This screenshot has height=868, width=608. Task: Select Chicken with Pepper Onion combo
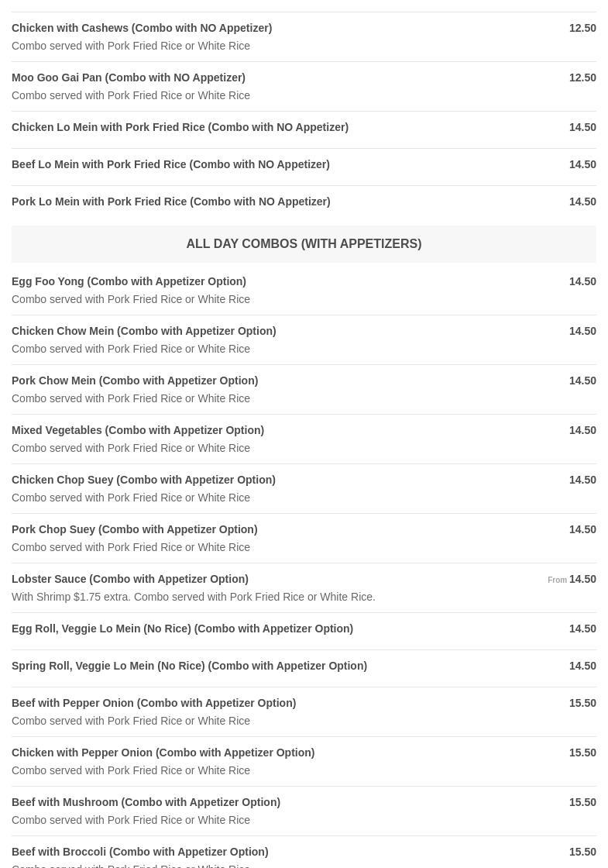163,753
